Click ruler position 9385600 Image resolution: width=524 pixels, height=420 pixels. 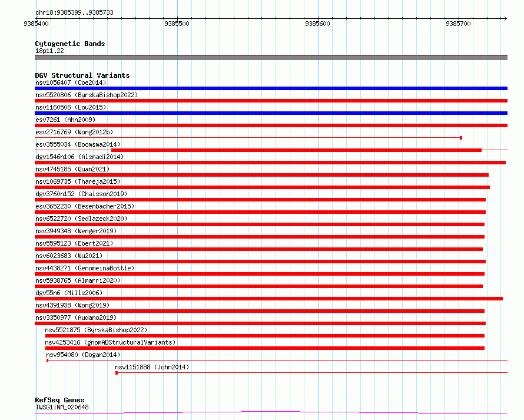coord(317,24)
